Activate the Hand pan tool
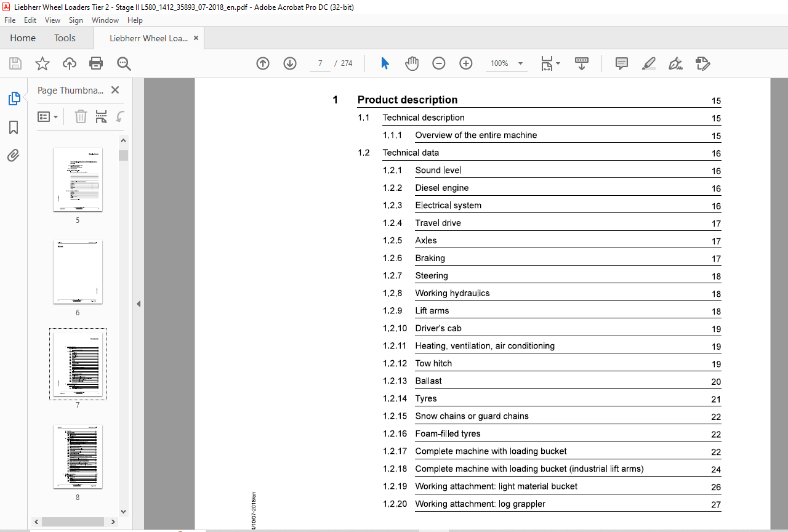 coord(412,63)
